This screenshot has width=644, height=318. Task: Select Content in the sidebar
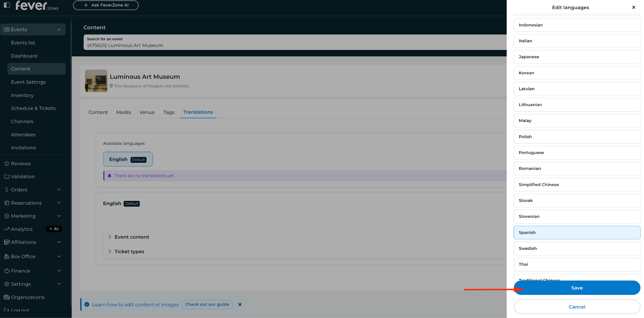point(36,69)
